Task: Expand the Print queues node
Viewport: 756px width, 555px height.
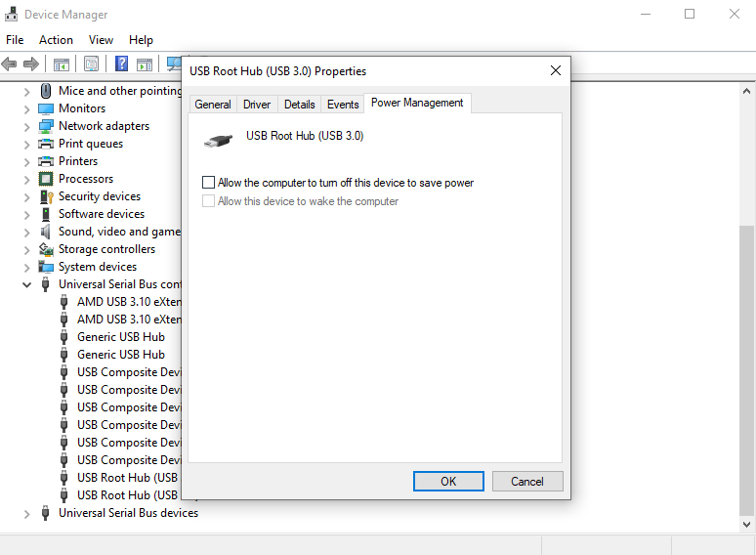Action: 27,145
